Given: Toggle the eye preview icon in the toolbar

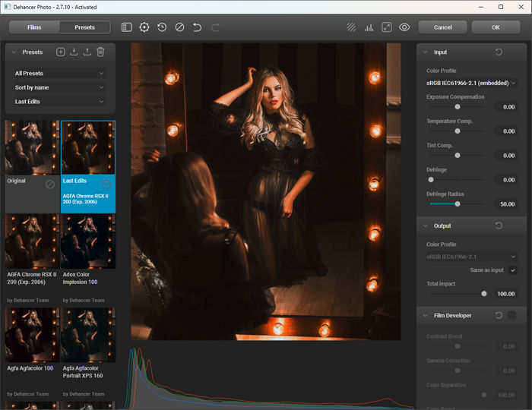Looking at the screenshot, I should [404, 27].
